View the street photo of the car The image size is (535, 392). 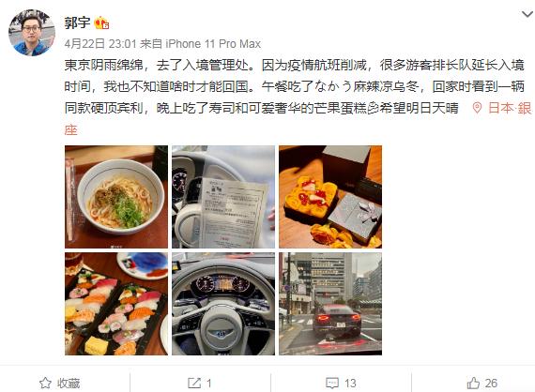[330, 304]
